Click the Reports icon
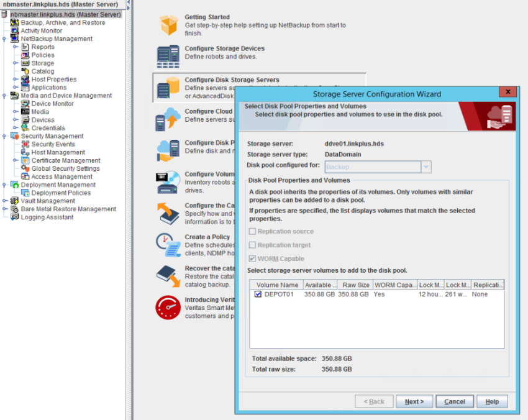This screenshot has height=420, width=528. (25, 47)
